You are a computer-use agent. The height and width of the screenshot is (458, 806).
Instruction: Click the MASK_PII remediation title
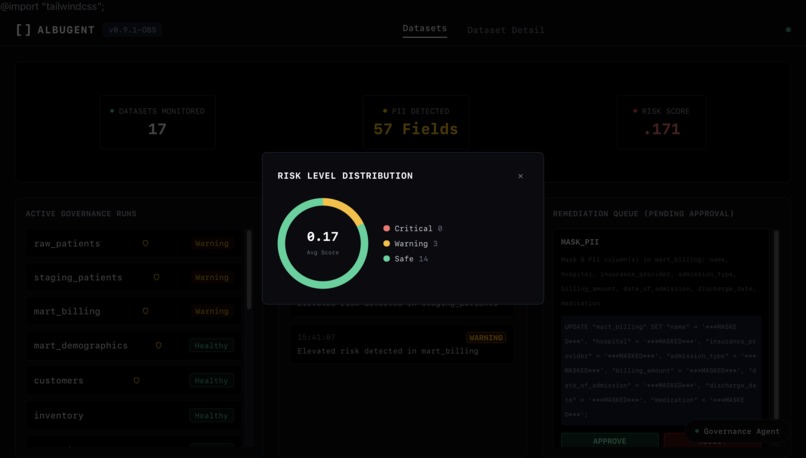pos(579,242)
